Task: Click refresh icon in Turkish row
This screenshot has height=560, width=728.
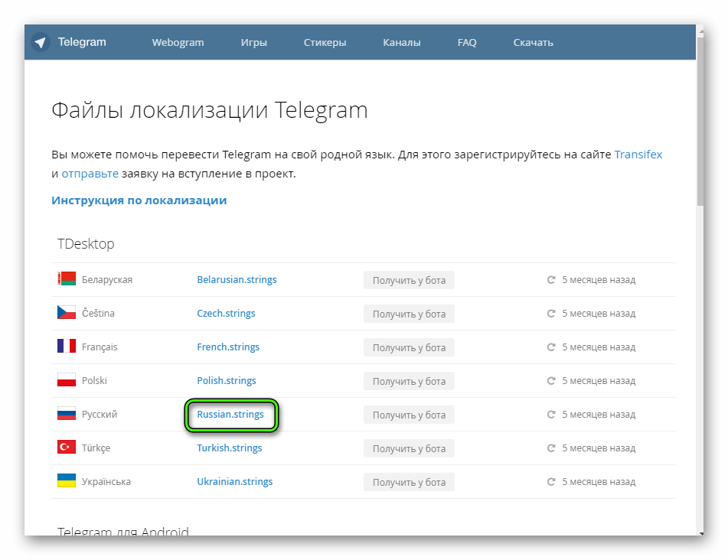Action: pyautogui.click(x=551, y=448)
